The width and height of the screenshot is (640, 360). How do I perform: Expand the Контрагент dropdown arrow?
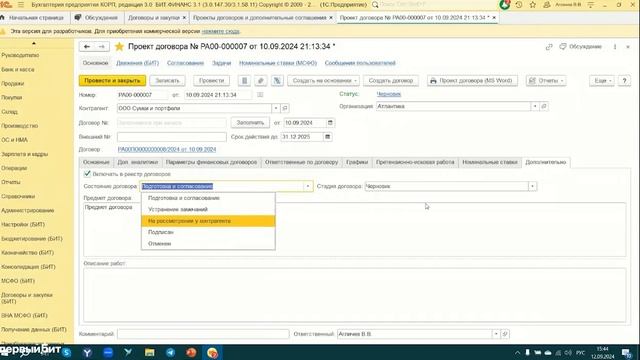tap(276, 108)
